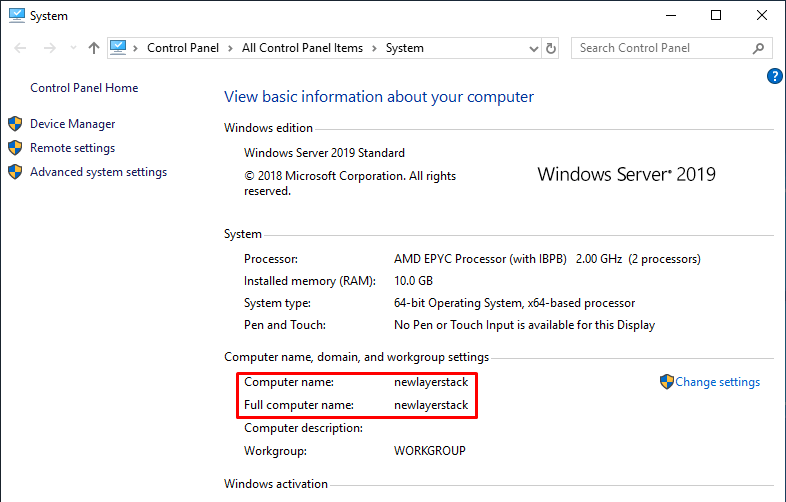Expand chevron after Control Panel breadcrumb

coord(230,48)
